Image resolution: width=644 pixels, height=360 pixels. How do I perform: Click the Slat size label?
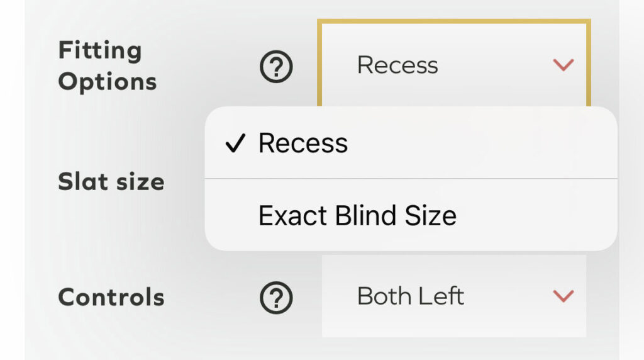click(111, 182)
